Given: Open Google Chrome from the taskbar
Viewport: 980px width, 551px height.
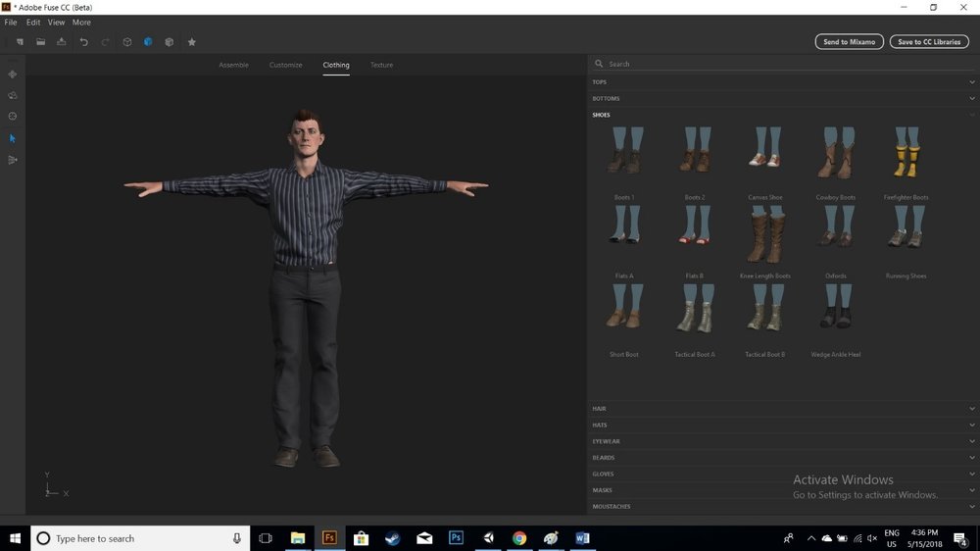Looking at the screenshot, I should point(519,538).
